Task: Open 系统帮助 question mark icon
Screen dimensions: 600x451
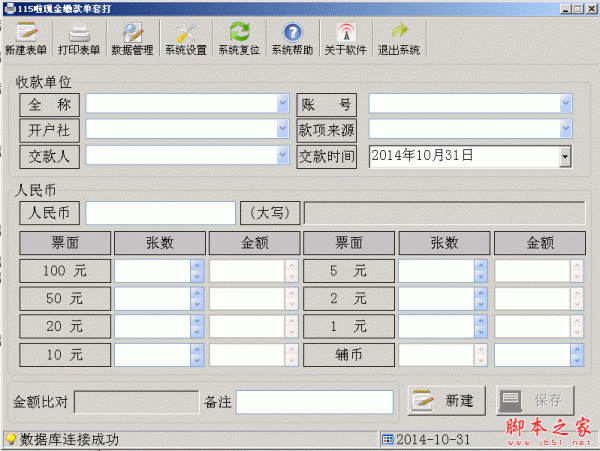Action: [x=293, y=33]
